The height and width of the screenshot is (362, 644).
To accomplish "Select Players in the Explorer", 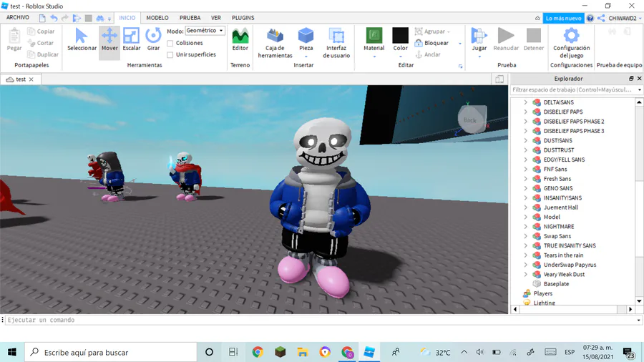I will (542, 293).
